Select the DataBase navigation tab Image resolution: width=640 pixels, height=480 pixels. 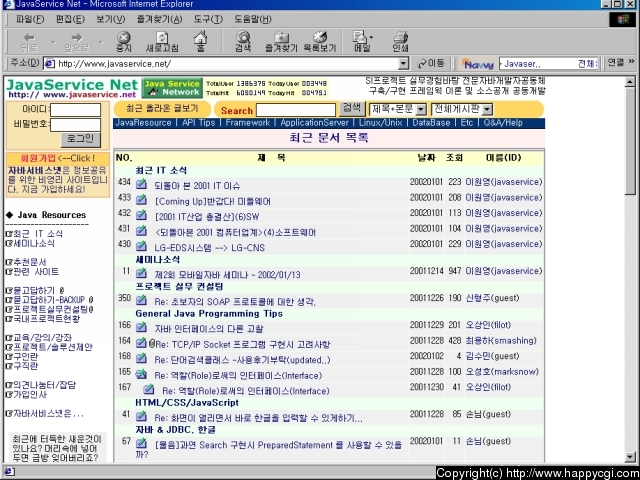[x=431, y=123]
